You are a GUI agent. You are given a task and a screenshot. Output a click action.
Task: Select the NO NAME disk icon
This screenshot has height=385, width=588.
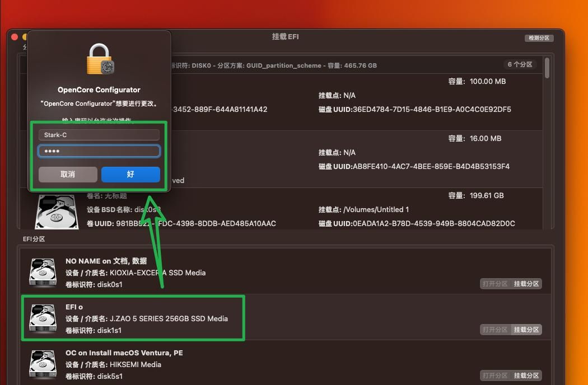tap(43, 273)
